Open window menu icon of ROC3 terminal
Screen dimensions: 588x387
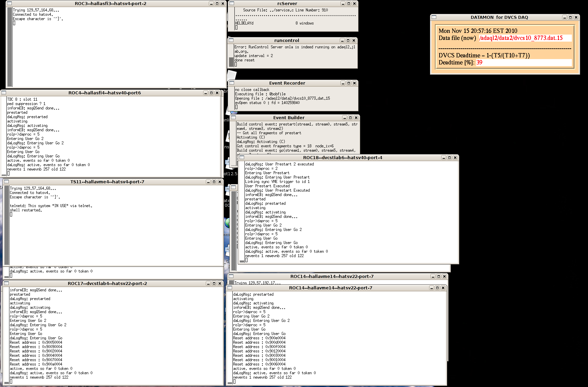(x=9, y=3)
